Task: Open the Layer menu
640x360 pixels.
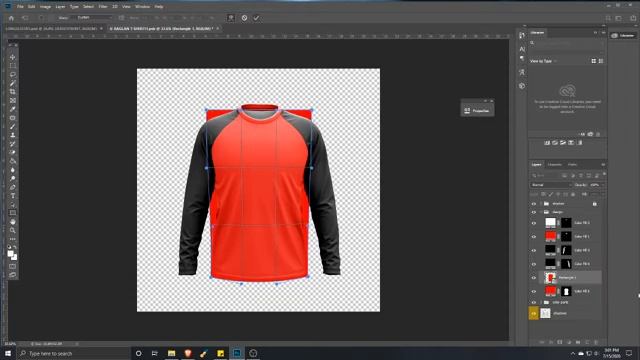Action: [60, 7]
